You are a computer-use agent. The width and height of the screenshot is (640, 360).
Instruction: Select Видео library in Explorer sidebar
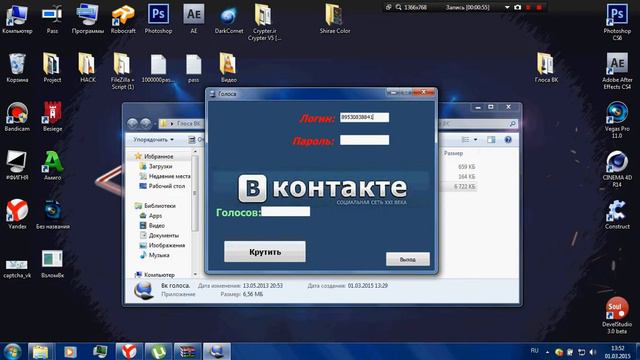pos(152,225)
